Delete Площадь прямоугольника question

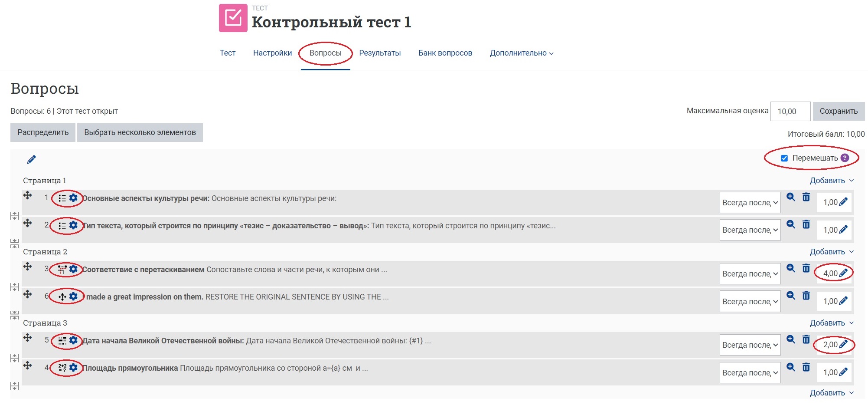[806, 367]
